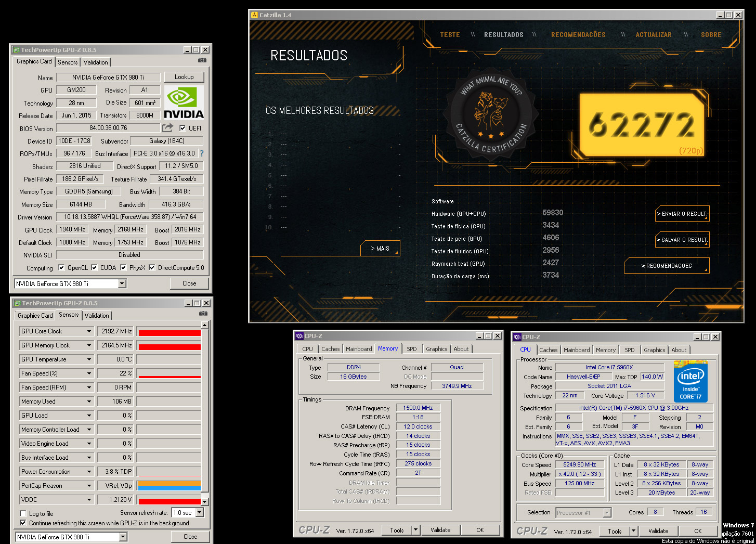The width and height of the screenshot is (756, 544).
Task: Click the Fan Speed (%) red graph bar
Action: coord(169,377)
